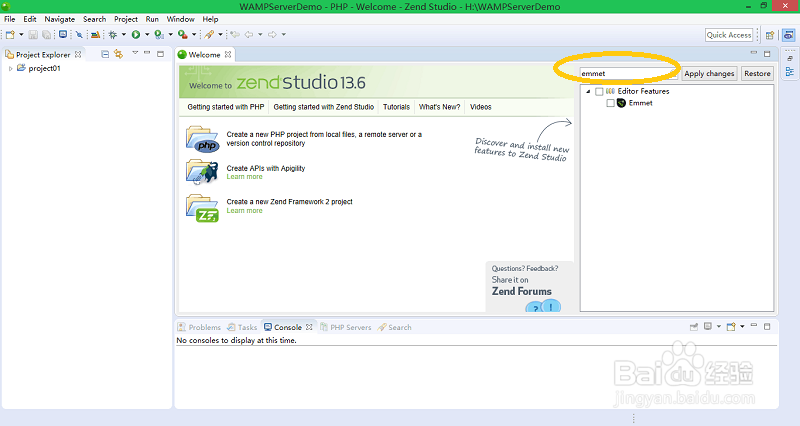
Task: Click the PHP project folder icon
Action: tap(203, 139)
